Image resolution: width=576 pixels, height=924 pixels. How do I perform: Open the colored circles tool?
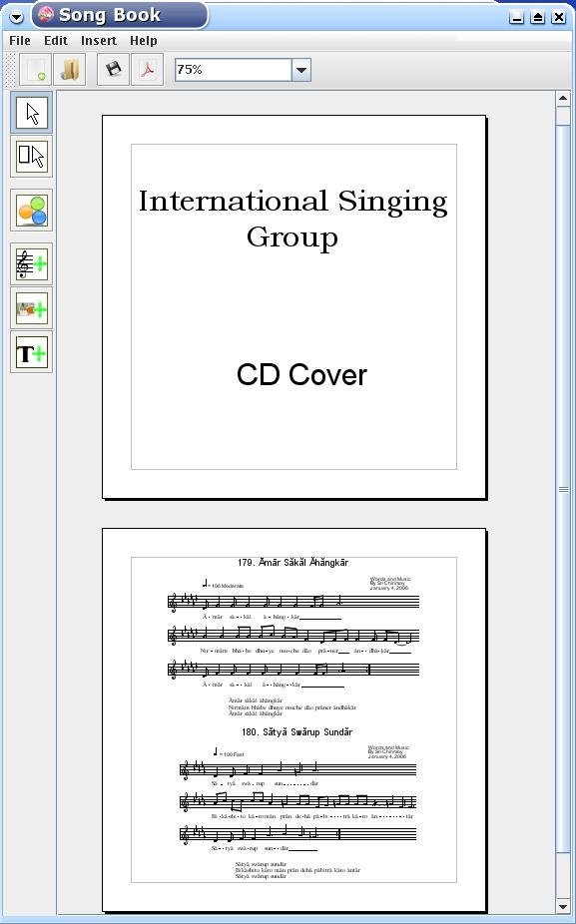pyautogui.click(x=32, y=211)
